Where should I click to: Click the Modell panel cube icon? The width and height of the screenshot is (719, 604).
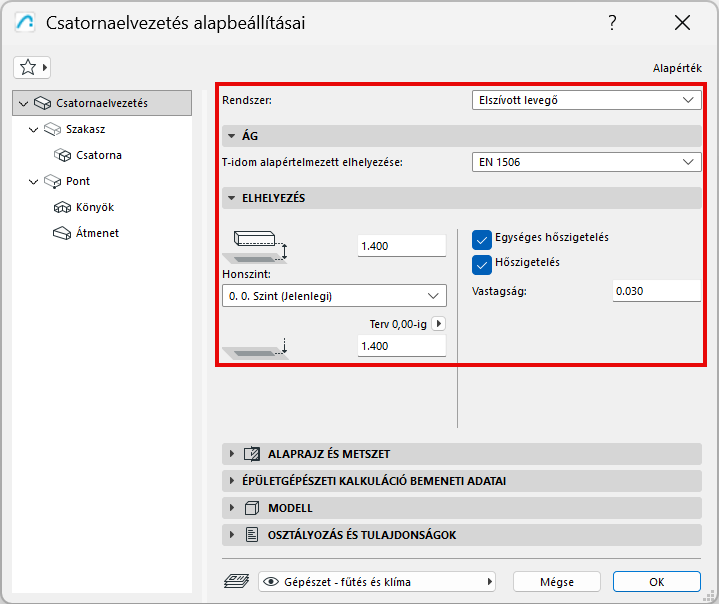[x=252, y=508]
